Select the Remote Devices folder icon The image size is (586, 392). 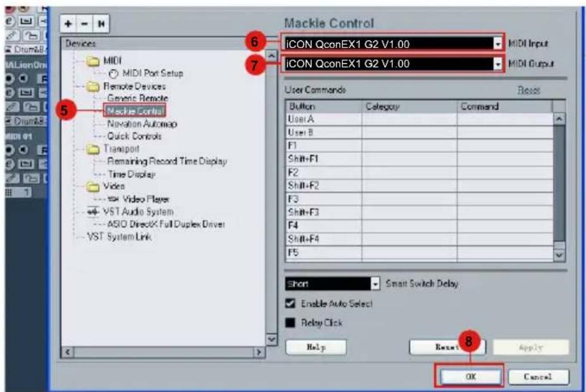click(92, 87)
